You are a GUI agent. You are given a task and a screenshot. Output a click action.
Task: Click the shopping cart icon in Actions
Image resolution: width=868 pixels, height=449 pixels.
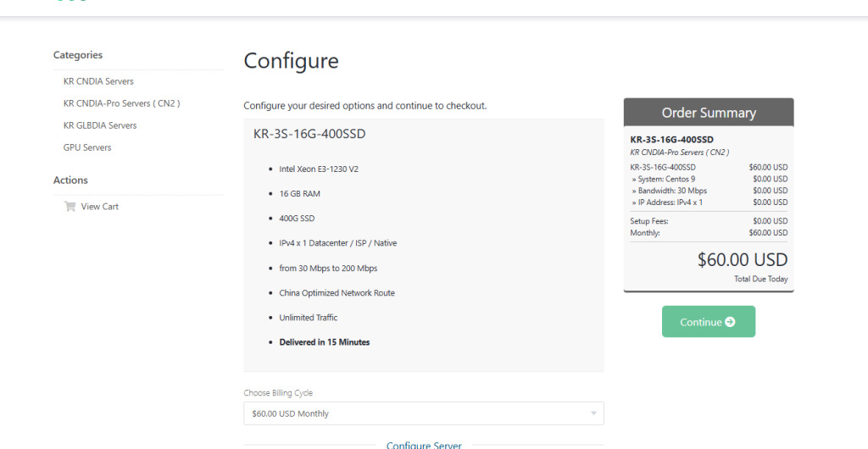(70, 207)
